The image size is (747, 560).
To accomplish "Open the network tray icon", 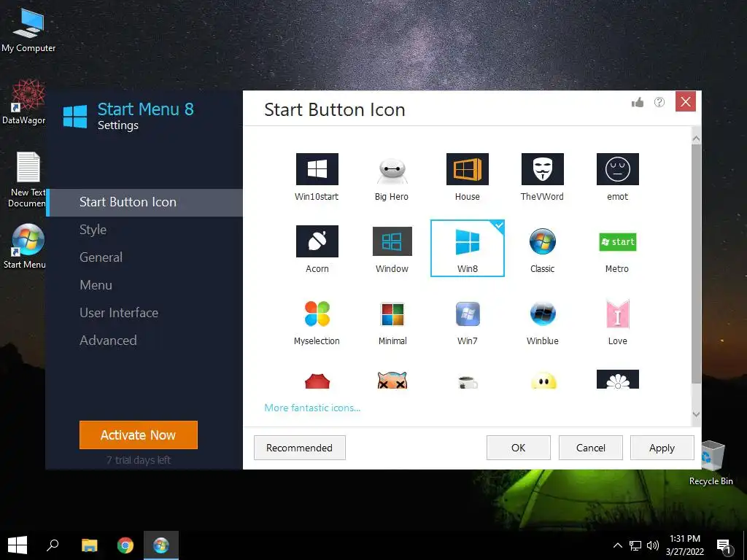I will pos(635,545).
